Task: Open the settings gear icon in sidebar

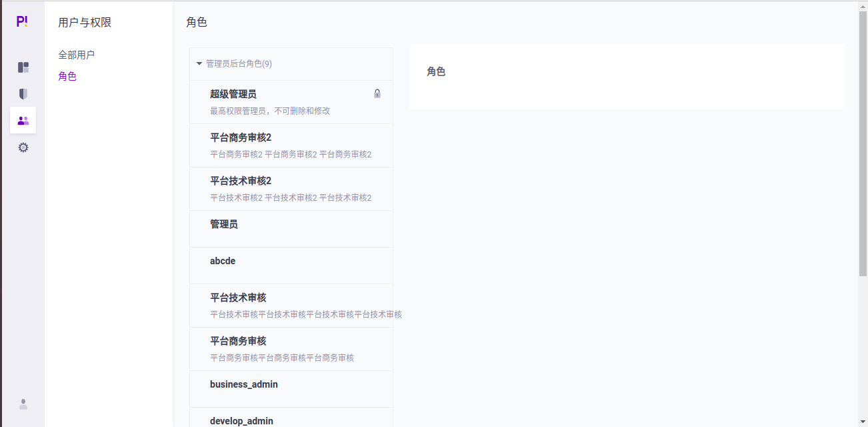Action: click(23, 147)
